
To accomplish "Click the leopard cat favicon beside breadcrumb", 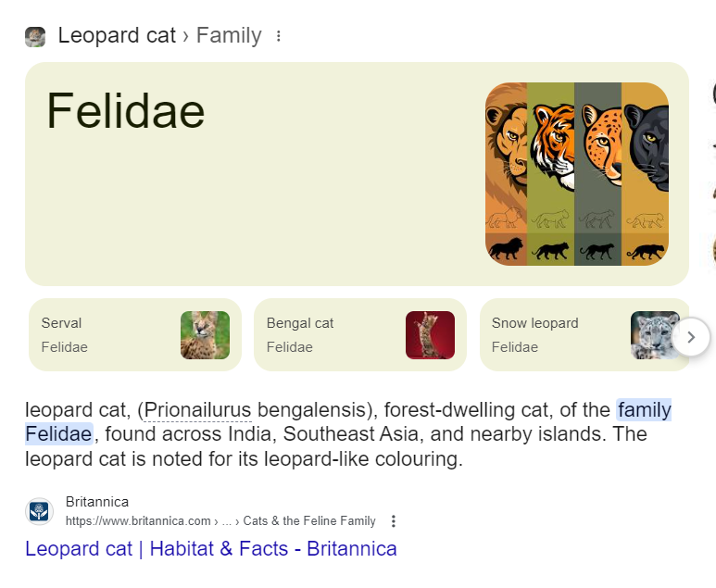I will pos(35,37).
